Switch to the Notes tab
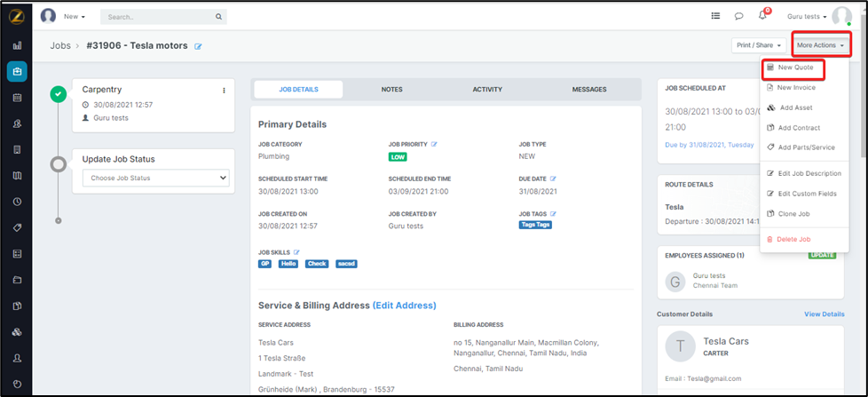This screenshot has height=397, width=868. coord(391,90)
